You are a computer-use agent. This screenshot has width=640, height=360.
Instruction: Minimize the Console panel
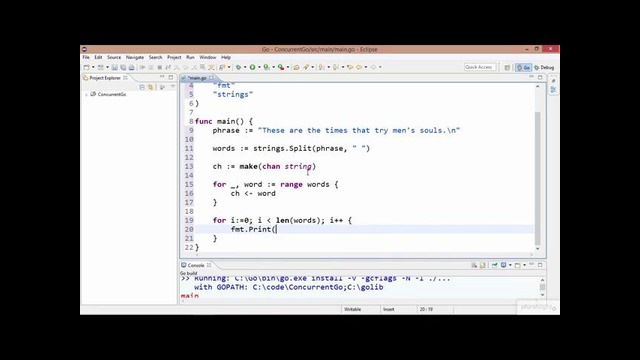531,264
